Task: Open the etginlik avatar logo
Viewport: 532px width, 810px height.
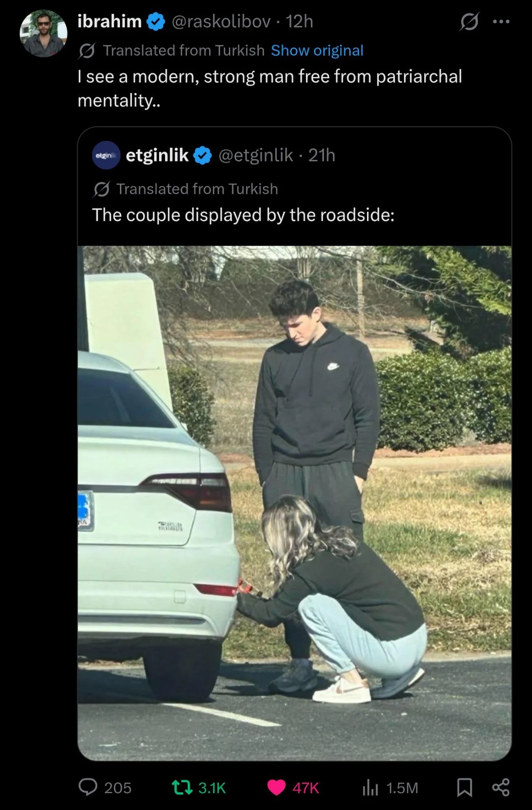Action: click(x=106, y=155)
